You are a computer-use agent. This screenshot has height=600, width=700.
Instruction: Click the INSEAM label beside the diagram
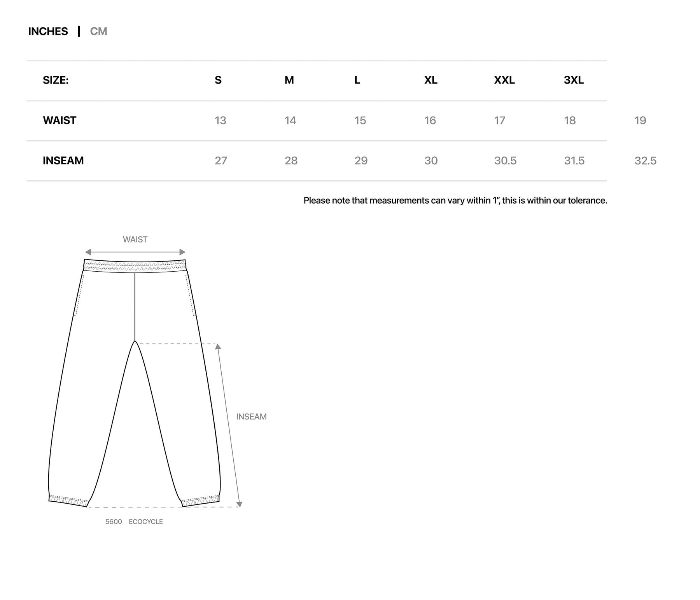click(x=251, y=417)
